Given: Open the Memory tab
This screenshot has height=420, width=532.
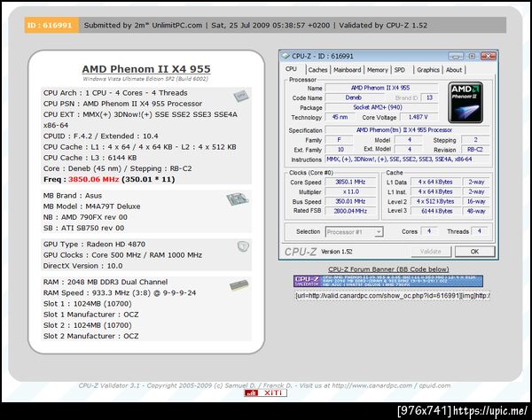Looking at the screenshot, I should click(x=378, y=70).
